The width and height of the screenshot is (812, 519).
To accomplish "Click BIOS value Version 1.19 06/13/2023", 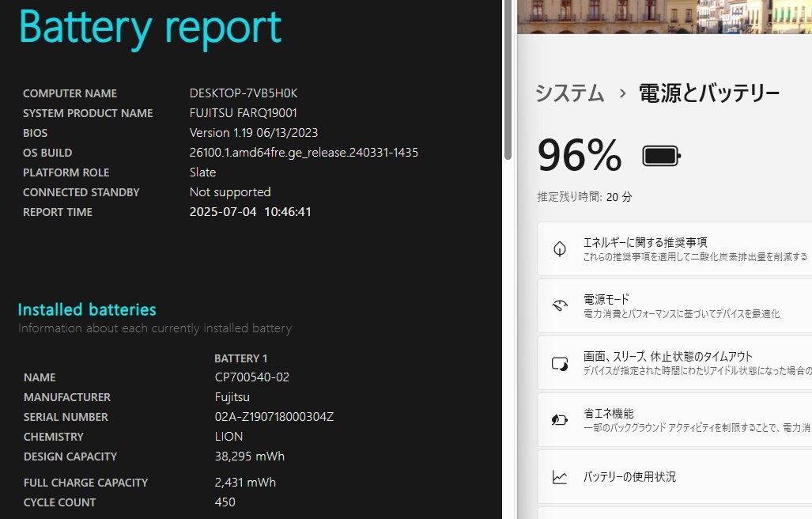I will click(x=254, y=133).
